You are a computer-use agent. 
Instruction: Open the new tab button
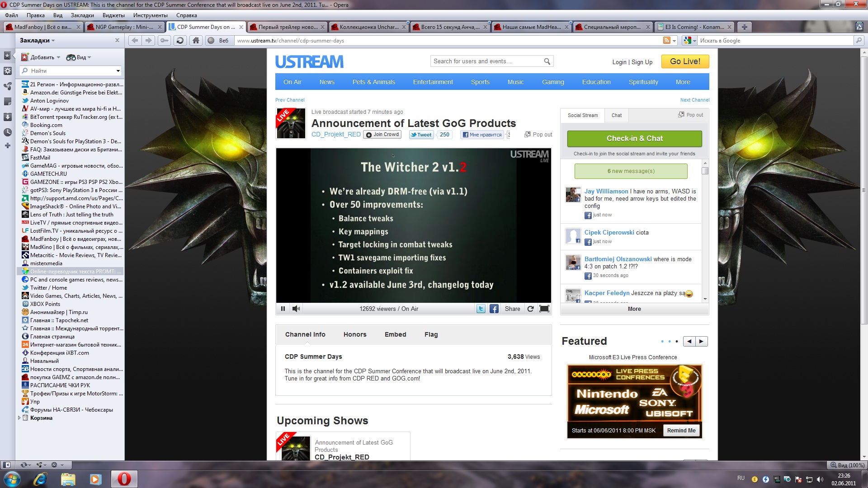pyautogui.click(x=744, y=27)
